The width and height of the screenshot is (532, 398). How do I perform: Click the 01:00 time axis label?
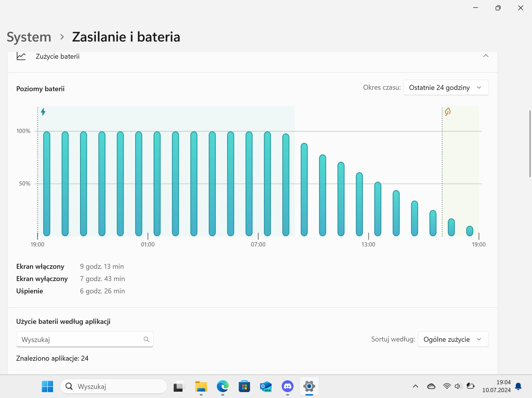click(x=148, y=244)
